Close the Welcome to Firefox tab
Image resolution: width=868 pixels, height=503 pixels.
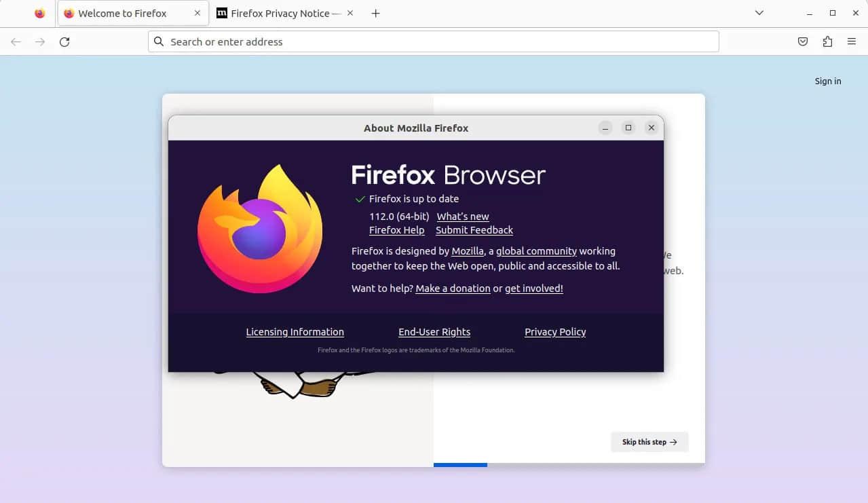tap(197, 14)
